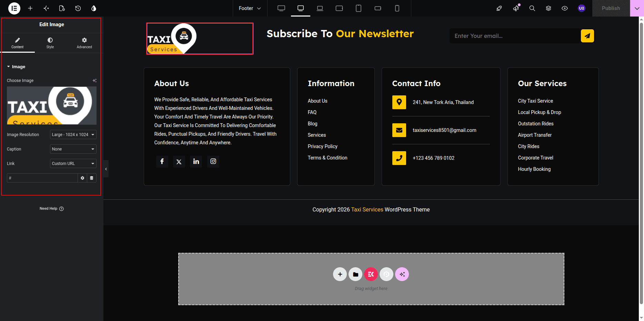
Task: Click the theme water-drop icon
Action: [94, 8]
